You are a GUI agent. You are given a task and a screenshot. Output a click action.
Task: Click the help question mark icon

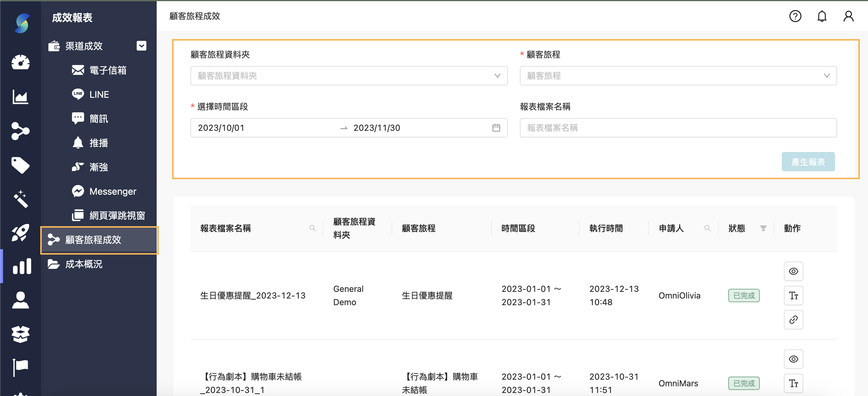coord(795,16)
